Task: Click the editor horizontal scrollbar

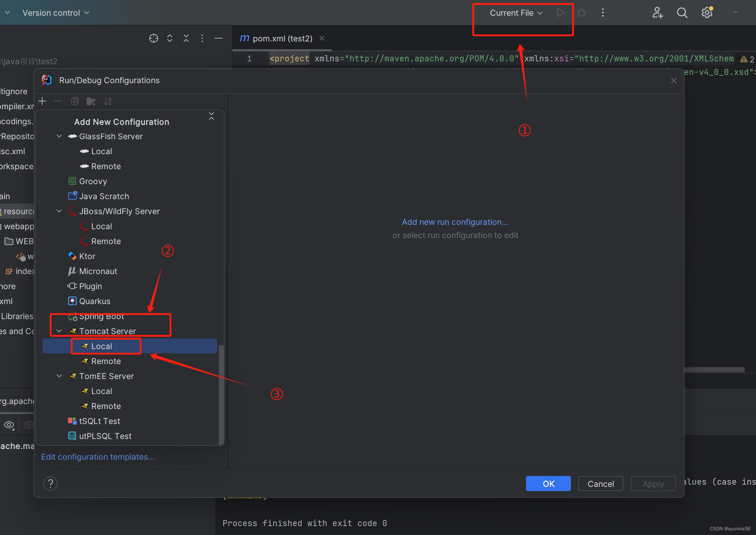Action: click(714, 370)
